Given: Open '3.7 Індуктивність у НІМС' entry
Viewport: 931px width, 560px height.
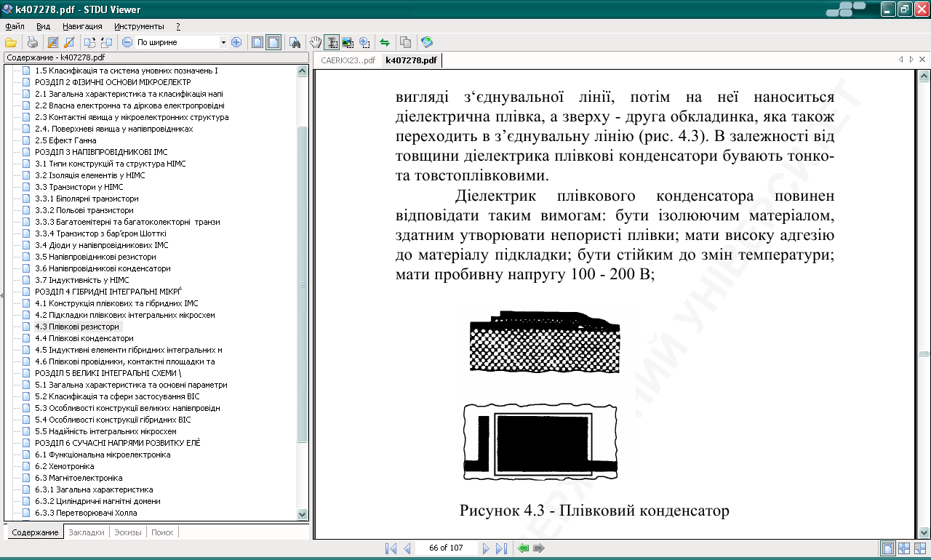Looking at the screenshot, I should pyautogui.click(x=82, y=280).
